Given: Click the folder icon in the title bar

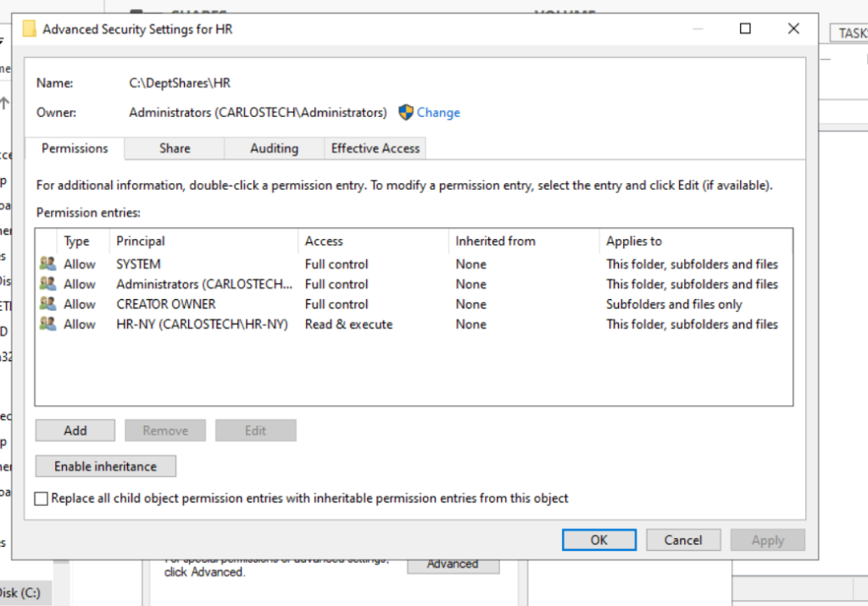Looking at the screenshot, I should click(30, 29).
